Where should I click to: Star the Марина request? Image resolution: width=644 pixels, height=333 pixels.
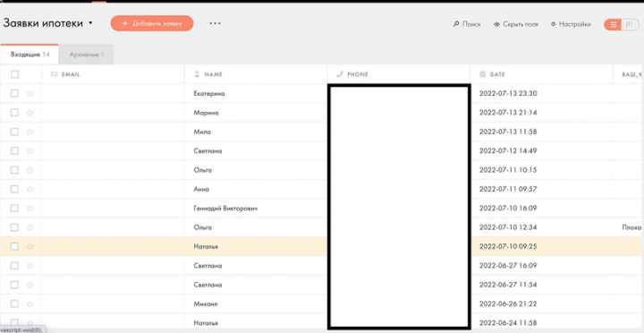30,113
